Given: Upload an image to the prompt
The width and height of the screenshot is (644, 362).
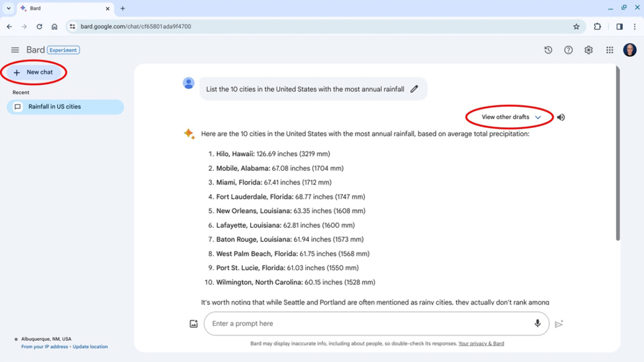Looking at the screenshot, I should [194, 323].
